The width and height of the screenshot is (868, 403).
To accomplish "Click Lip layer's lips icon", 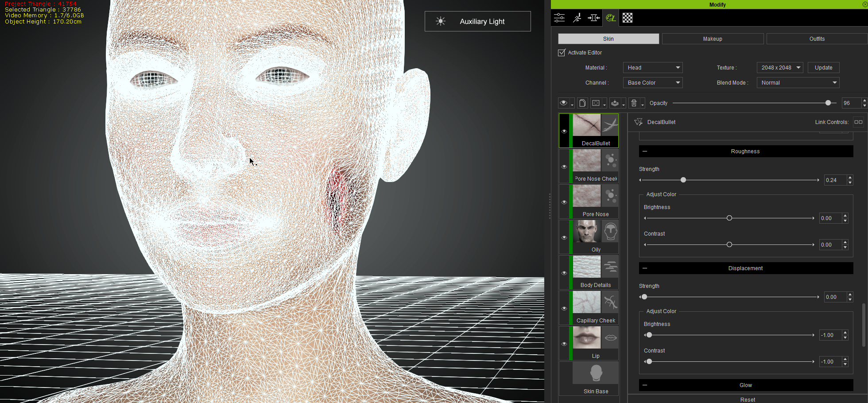I will (x=610, y=338).
